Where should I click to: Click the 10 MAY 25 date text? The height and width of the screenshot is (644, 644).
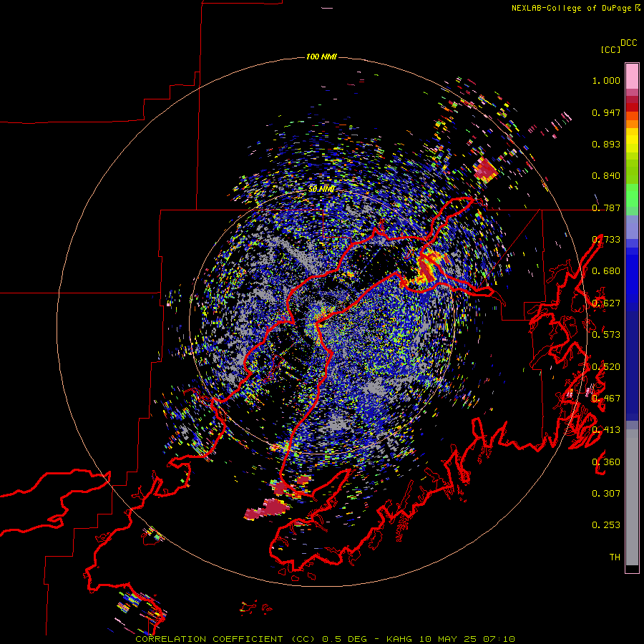click(x=447, y=639)
